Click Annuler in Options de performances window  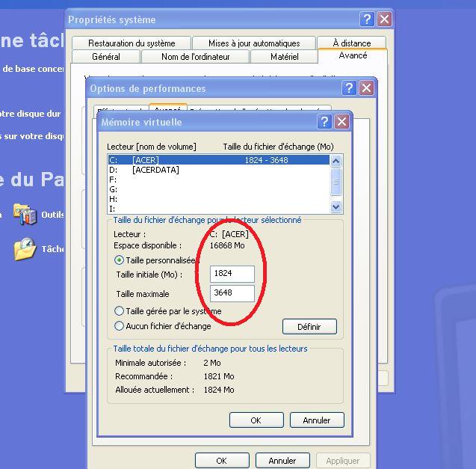pyautogui.click(x=282, y=461)
